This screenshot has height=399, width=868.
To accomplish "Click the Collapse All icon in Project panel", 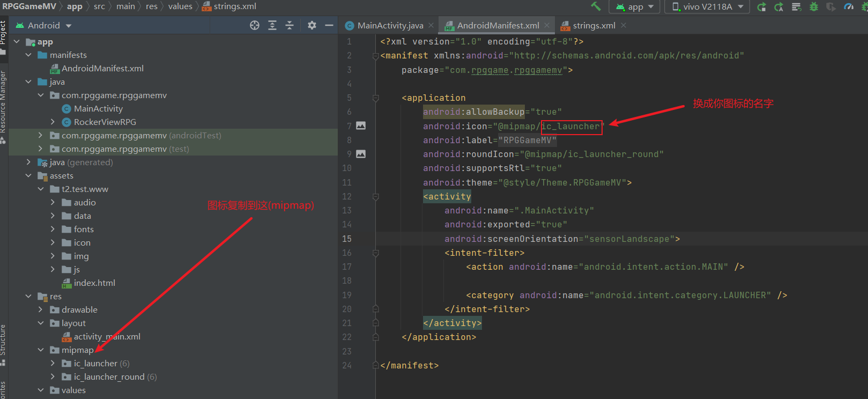I will 290,25.
